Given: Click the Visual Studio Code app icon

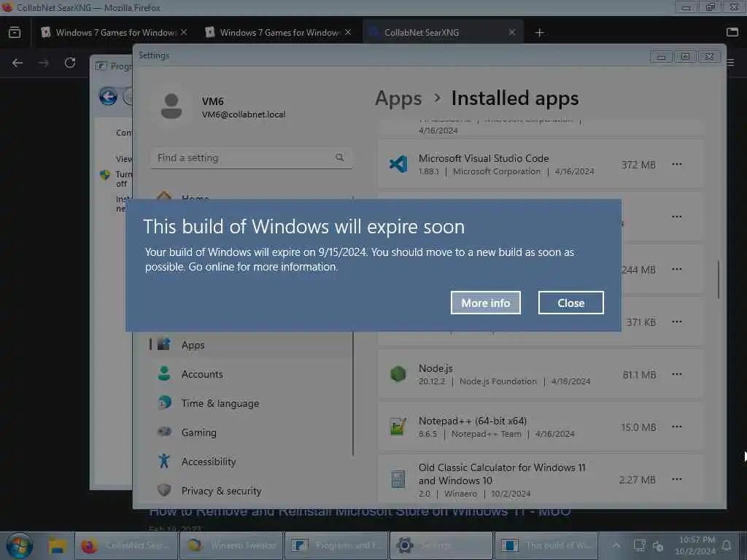Looking at the screenshot, I should pyautogui.click(x=398, y=164).
